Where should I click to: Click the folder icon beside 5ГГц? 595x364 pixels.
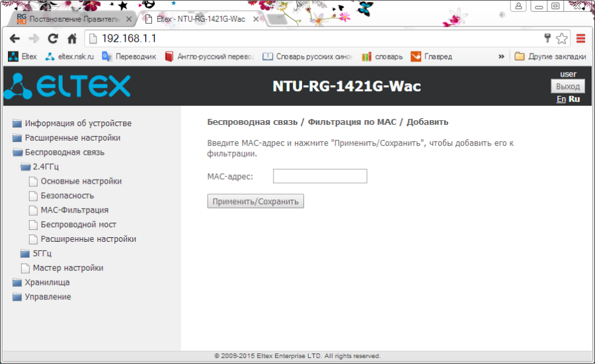click(x=25, y=253)
